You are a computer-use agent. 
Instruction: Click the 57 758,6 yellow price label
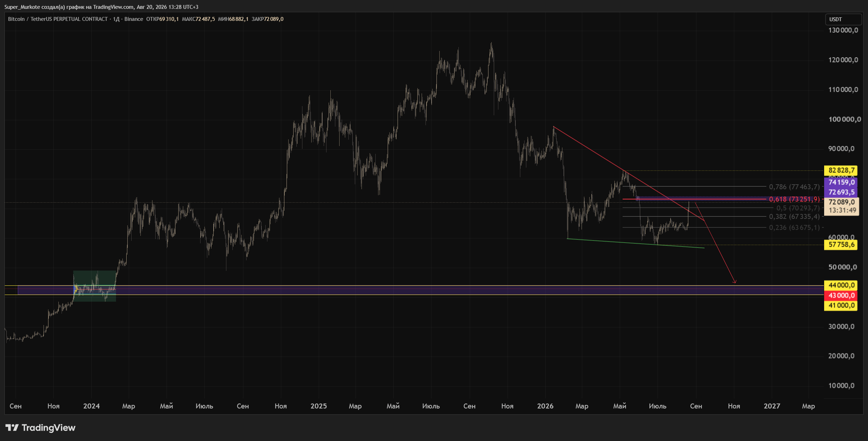pos(841,245)
